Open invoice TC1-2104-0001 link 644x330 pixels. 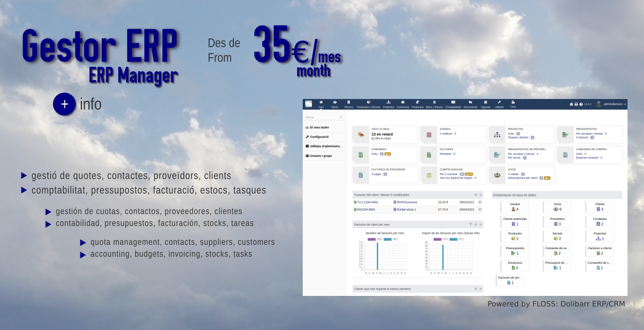coord(368,202)
